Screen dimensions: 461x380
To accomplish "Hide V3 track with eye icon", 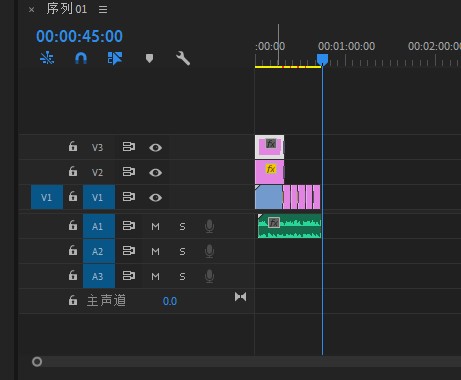I will tap(155, 147).
